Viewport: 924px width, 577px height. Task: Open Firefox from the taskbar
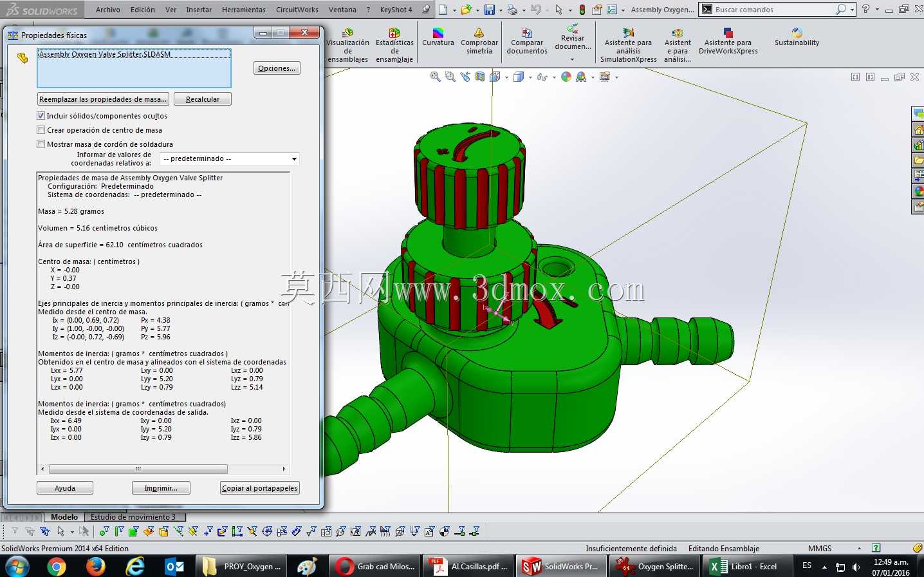[95, 567]
